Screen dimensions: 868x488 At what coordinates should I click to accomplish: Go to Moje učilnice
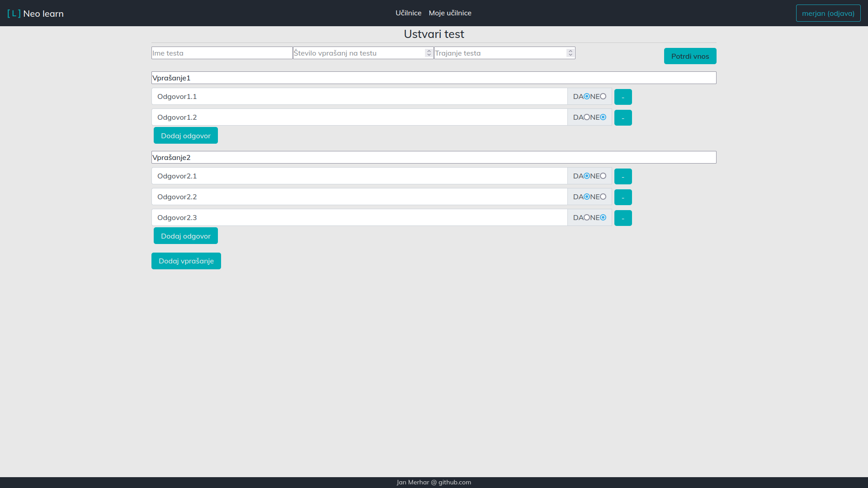(450, 13)
